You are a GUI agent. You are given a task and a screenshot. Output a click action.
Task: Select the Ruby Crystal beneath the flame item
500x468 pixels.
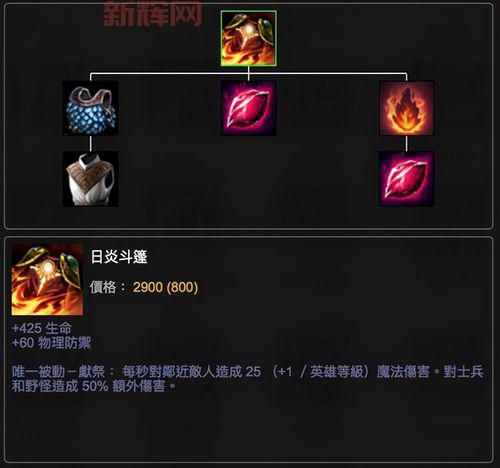[406, 179]
